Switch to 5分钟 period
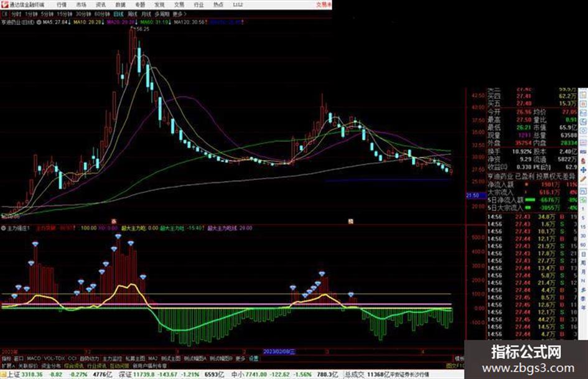Image resolution: width=588 pixels, height=379 pixels. click(x=47, y=14)
